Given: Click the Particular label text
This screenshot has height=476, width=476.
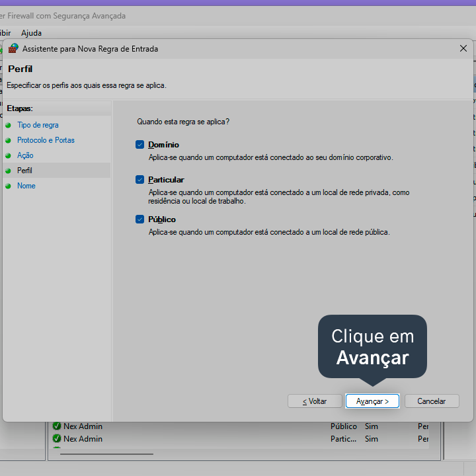Looking at the screenshot, I should (166, 180).
